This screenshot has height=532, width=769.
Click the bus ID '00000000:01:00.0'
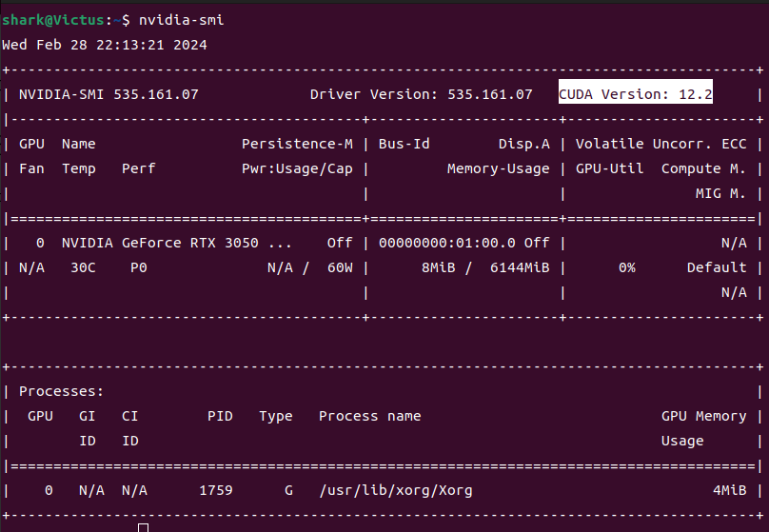[x=447, y=243]
